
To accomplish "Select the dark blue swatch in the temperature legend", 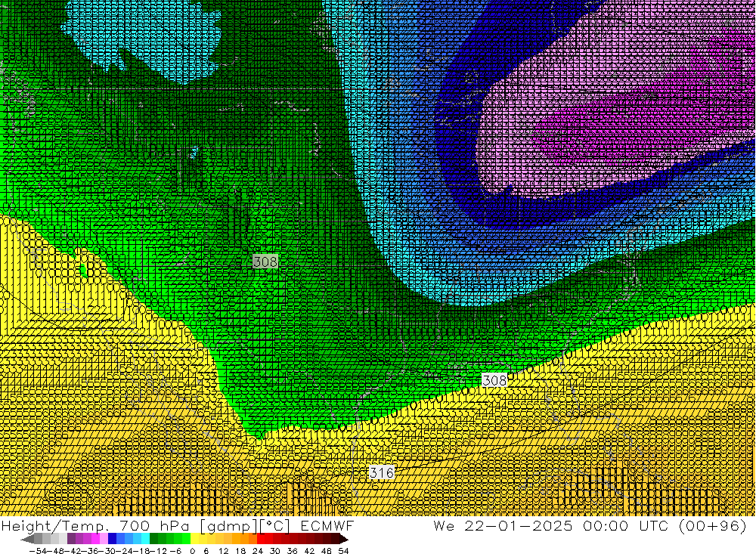I will click(112, 539).
